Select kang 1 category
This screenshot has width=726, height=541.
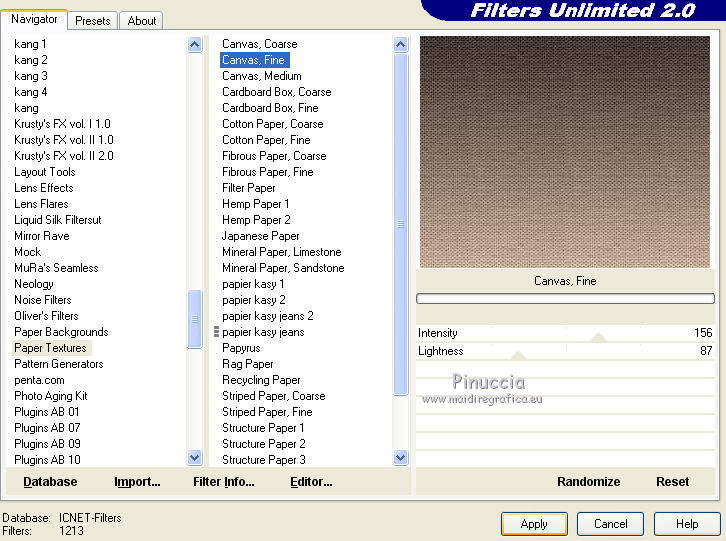30,44
